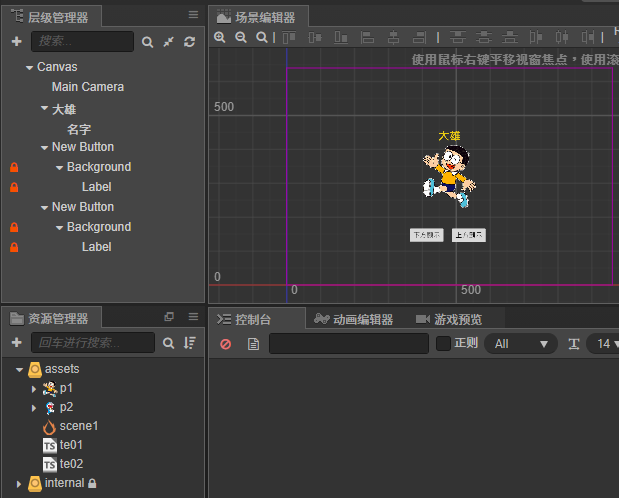Align selected nodes to vertical center
Screen dimensions: 619x498
point(315,38)
